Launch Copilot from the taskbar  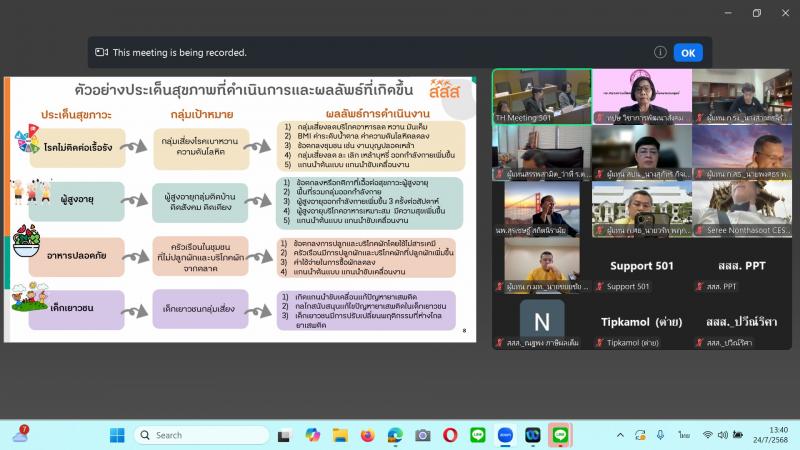click(312, 435)
